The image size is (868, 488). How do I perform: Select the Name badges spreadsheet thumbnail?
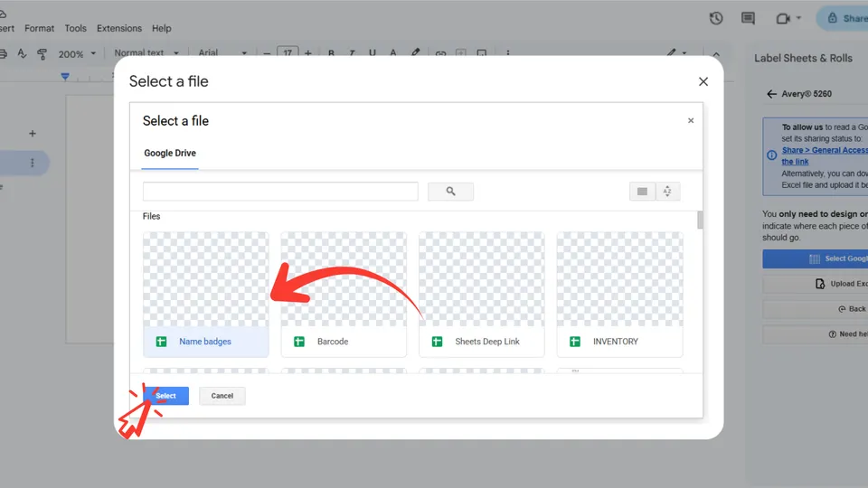click(206, 279)
